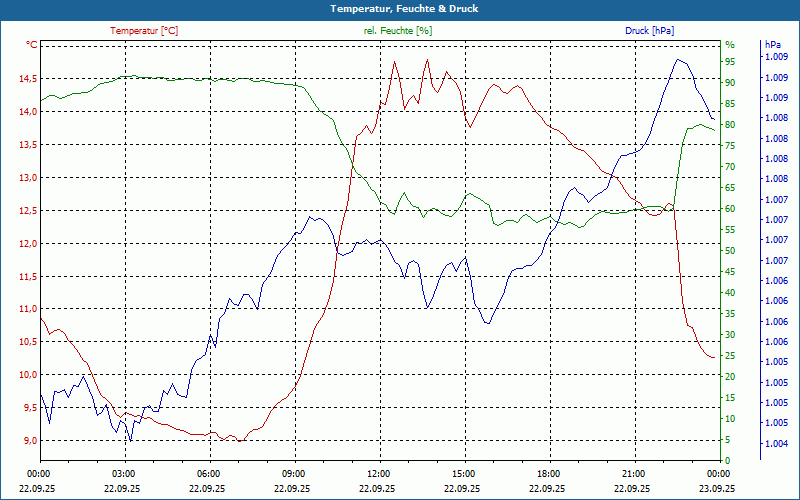
Task: Click the 70 tick on humidity axis
Action: pyautogui.click(x=730, y=167)
